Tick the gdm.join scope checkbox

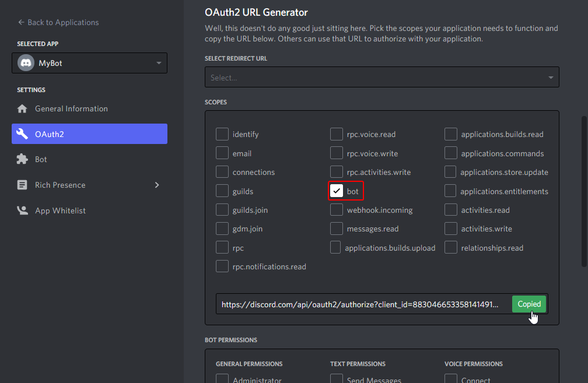tap(222, 229)
